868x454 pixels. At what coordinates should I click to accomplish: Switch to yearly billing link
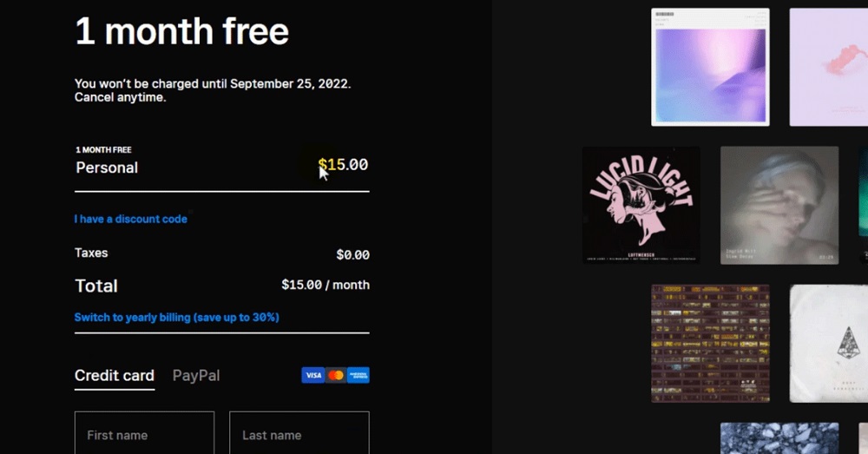pyautogui.click(x=176, y=317)
